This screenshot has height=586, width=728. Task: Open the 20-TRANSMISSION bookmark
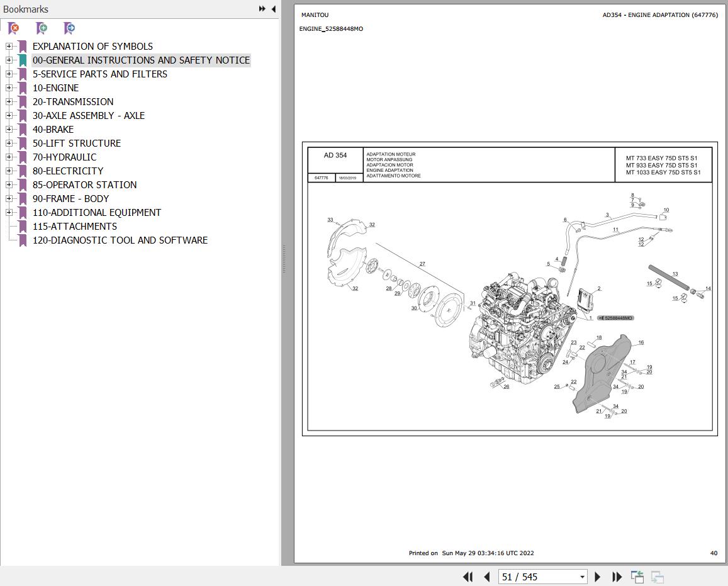(73, 102)
